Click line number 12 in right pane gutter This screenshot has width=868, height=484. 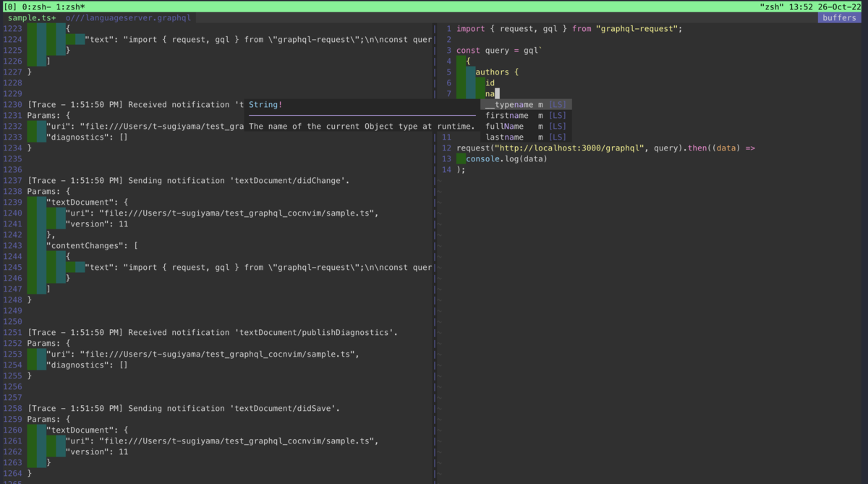click(446, 148)
